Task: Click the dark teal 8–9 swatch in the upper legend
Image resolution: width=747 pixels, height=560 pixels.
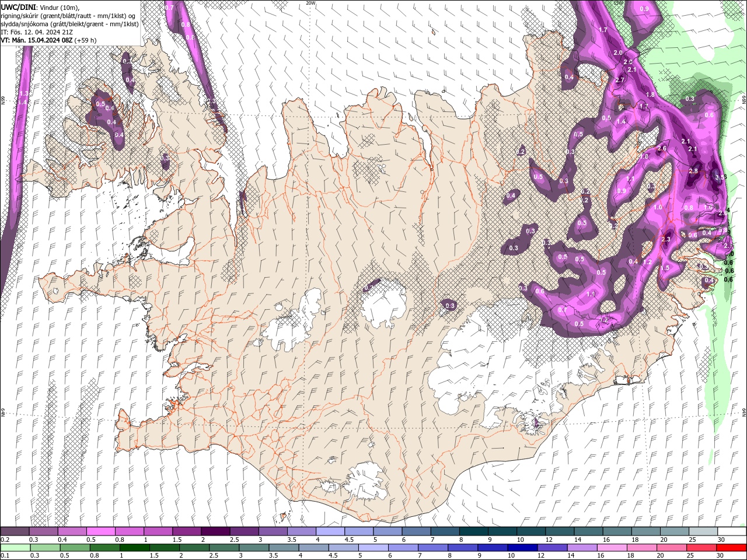Action: (x=473, y=531)
